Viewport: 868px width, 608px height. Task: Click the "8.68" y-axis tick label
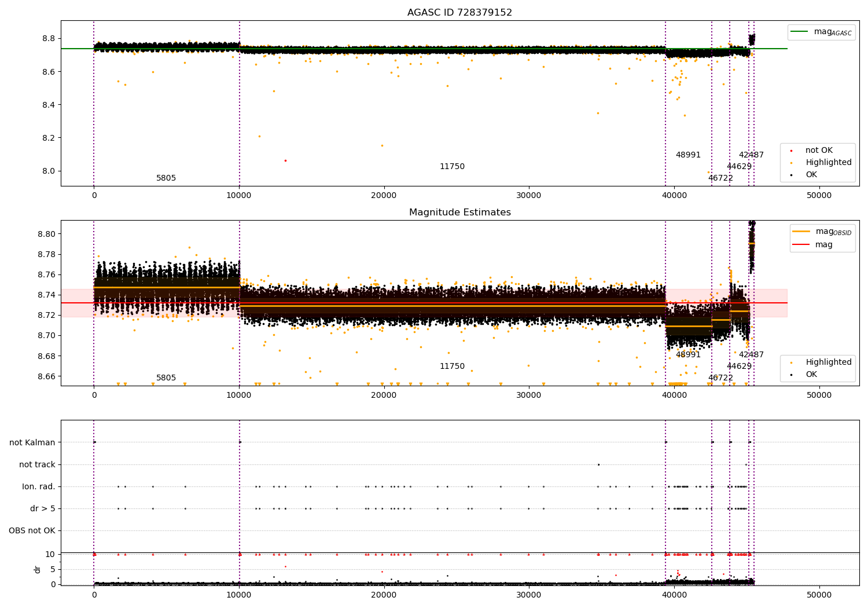click(46, 356)
